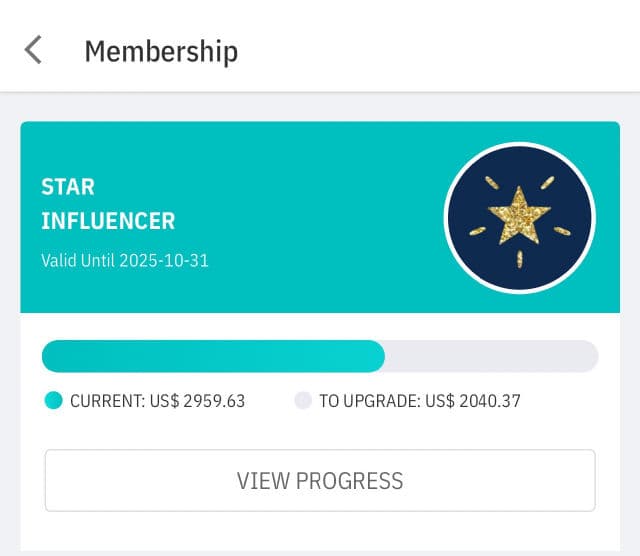Screen dimensions: 640x556
Task: Click the expiry date 2025-10-31
Action: [164, 261]
